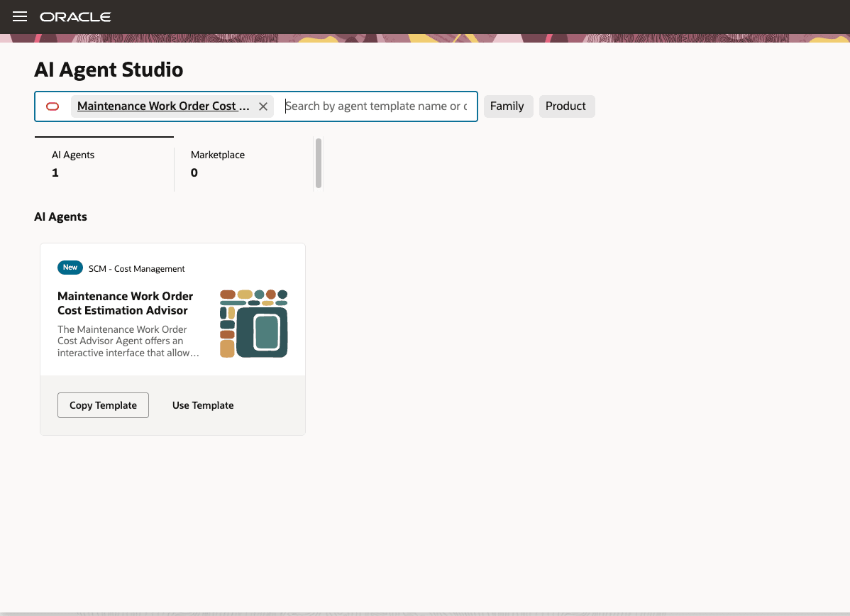Click the New badge on agent card
Image resolution: width=850 pixels, height=616 pixels.
[70, 268]
